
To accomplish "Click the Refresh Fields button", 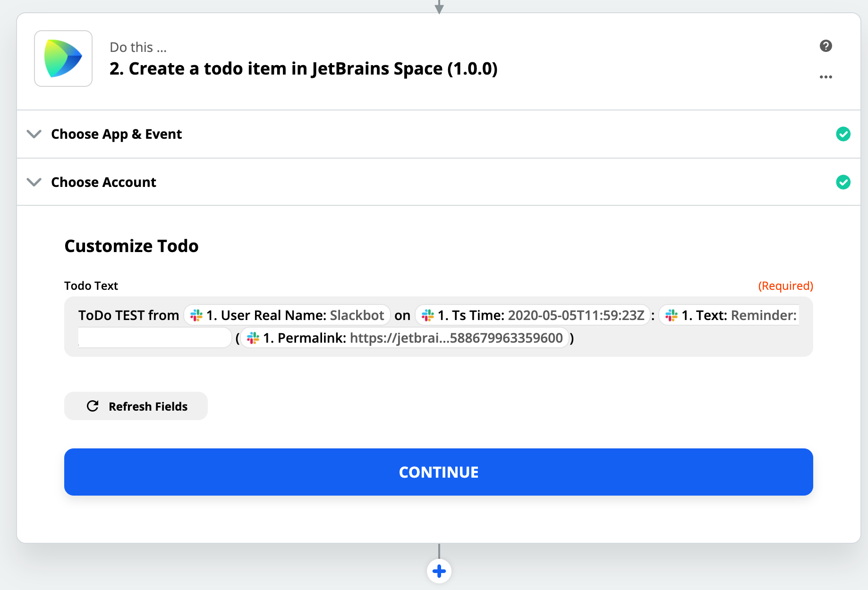I will (136, 406).
